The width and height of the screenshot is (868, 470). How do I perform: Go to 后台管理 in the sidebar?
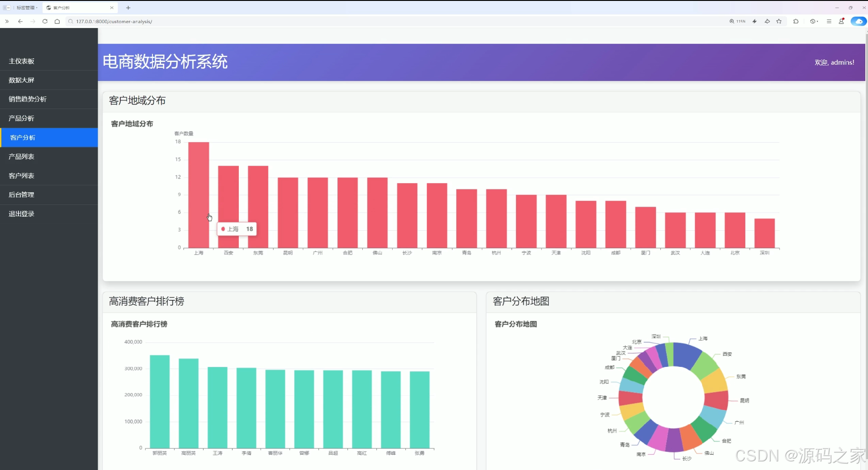[x=49, y=195]
